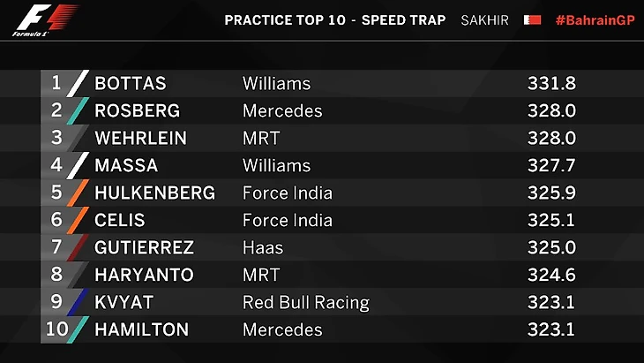Click the Practice Top 10 Speed Trap title
The image size is (644, 363).
tap(334, 19)
